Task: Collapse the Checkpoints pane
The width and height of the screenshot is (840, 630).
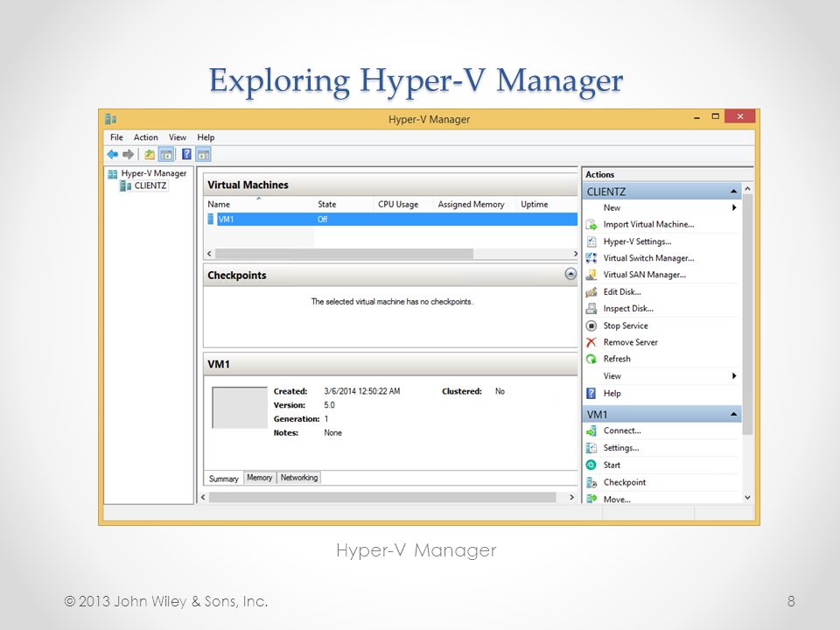Action: tap(570, 274)
